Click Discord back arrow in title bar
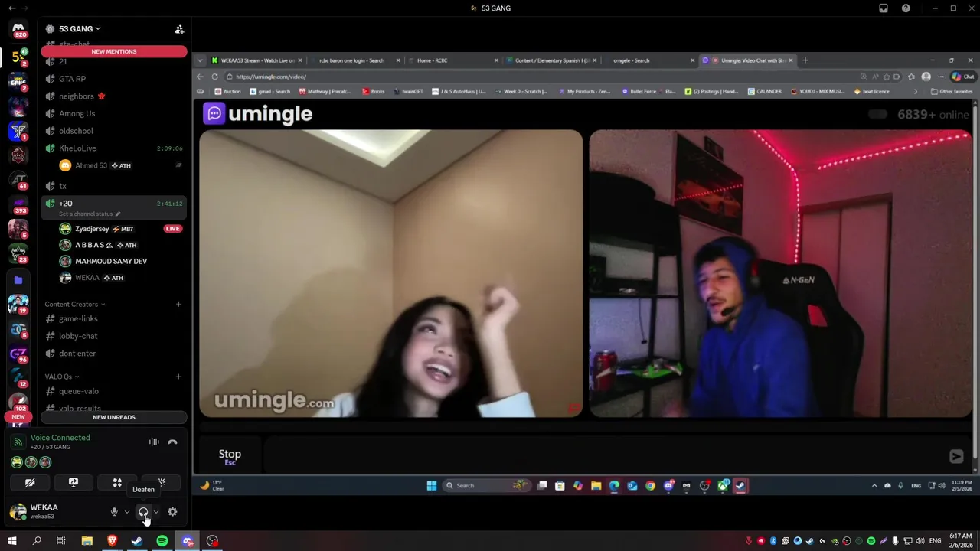 [x=11, y=8]
